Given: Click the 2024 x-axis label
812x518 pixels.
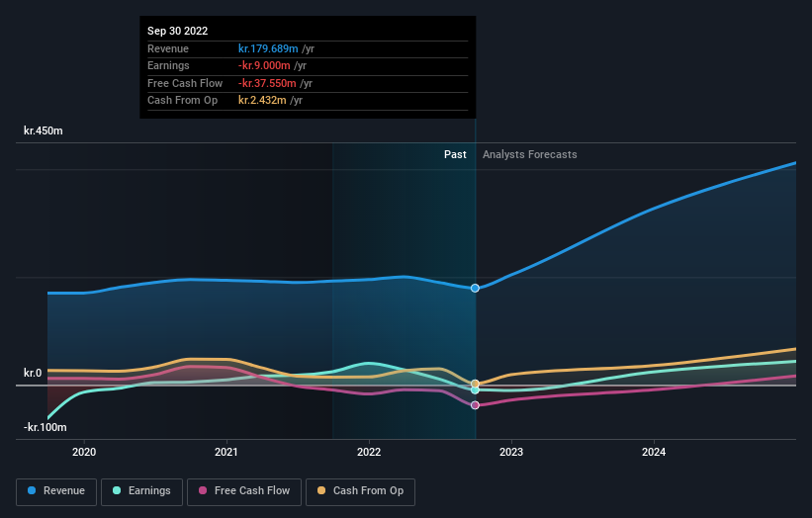Looking at the screenshot, I should pyautogui.click(x=654, y=452).
